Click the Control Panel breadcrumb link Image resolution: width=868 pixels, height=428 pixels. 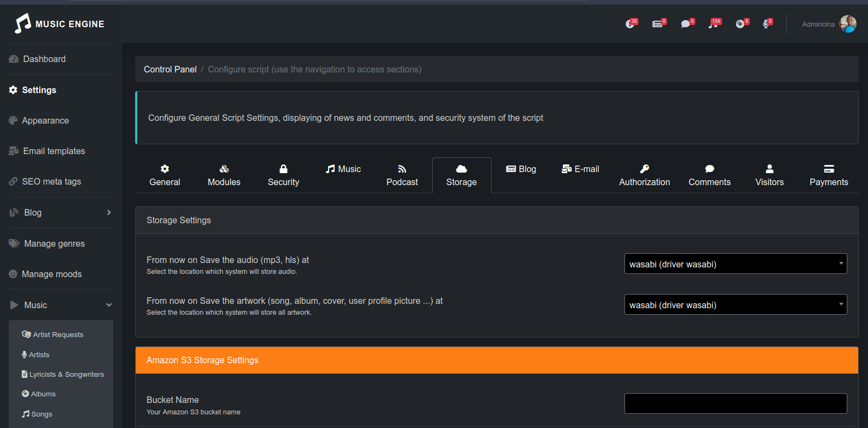[170, 69]
